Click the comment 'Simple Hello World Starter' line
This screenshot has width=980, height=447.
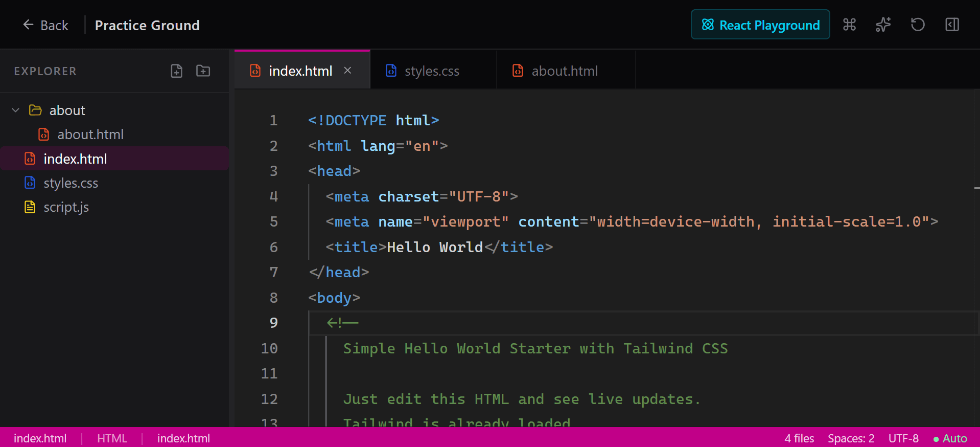535,348
